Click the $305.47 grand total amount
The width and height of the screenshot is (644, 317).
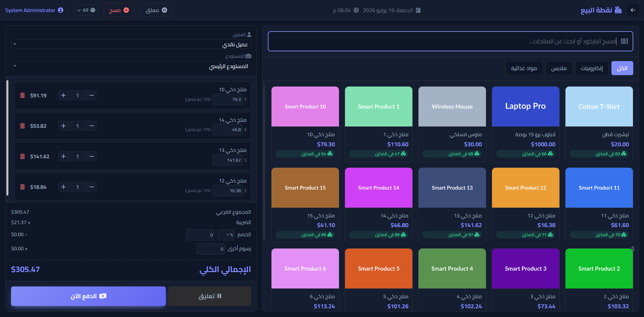pos(25,270)
